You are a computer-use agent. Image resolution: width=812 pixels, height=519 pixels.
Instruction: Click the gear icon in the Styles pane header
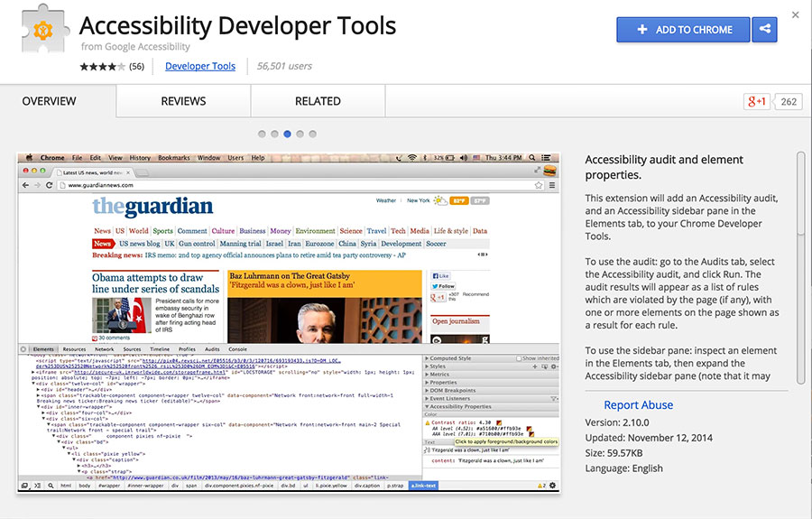tap(554, 366)
